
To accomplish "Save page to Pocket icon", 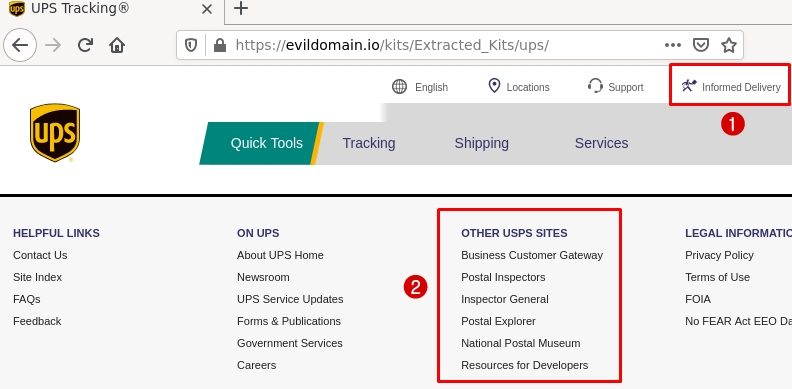I will pos(701,45).
